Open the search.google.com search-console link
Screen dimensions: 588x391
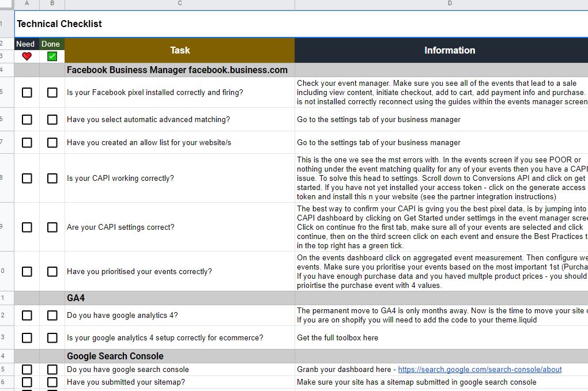[x=480, y=370]
